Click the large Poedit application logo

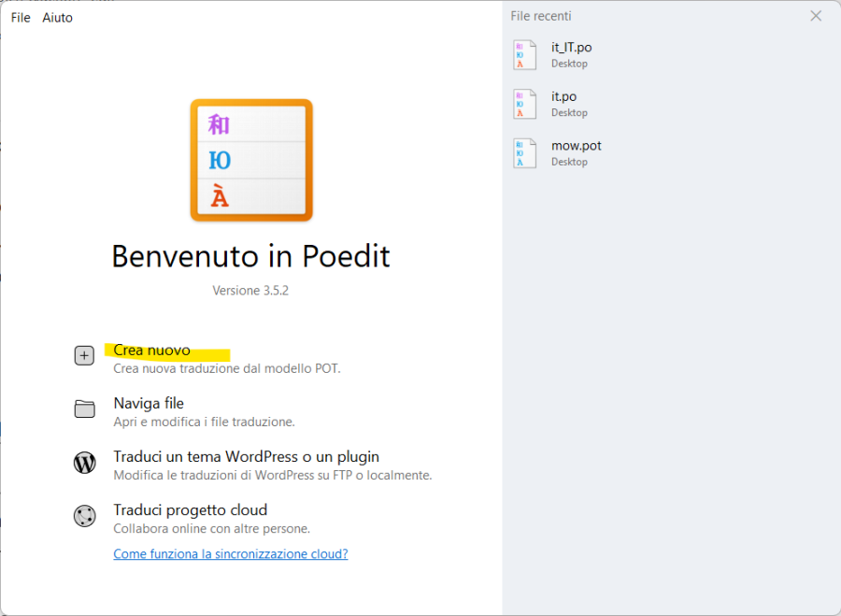pyautogui.click(x=251, y=161)
